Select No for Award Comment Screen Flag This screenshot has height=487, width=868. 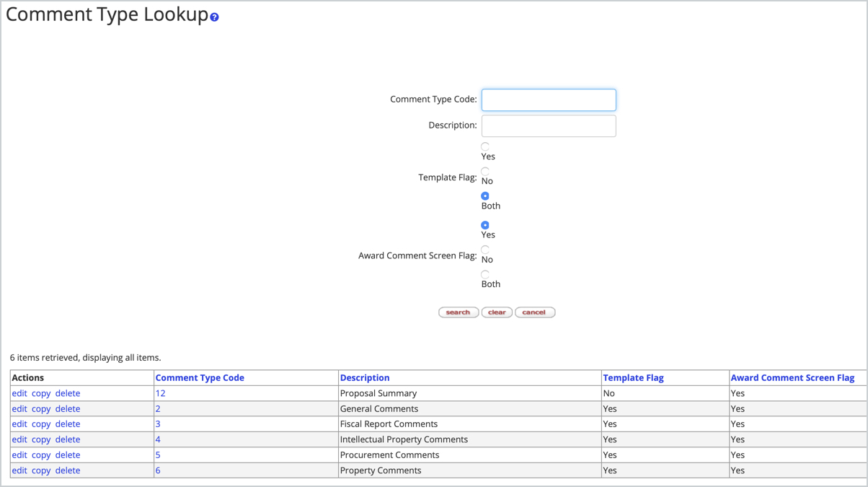pyautogui.click(x=485, y=250)
